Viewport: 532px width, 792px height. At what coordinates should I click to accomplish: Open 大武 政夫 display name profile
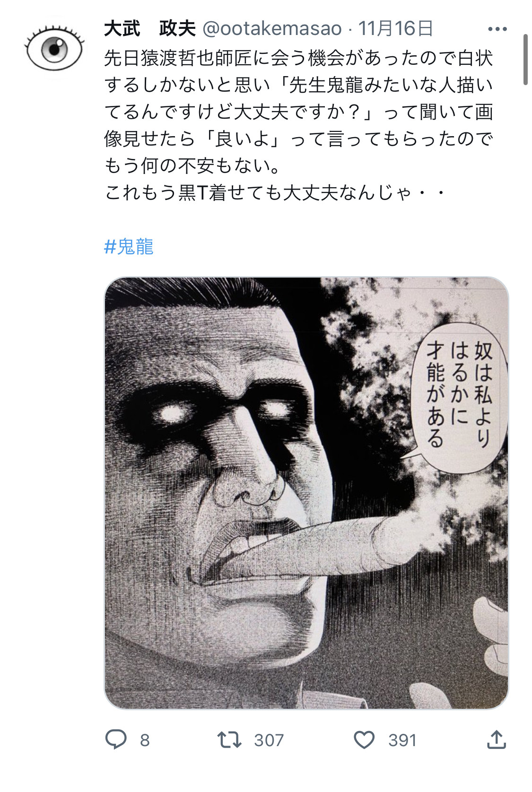150,28
